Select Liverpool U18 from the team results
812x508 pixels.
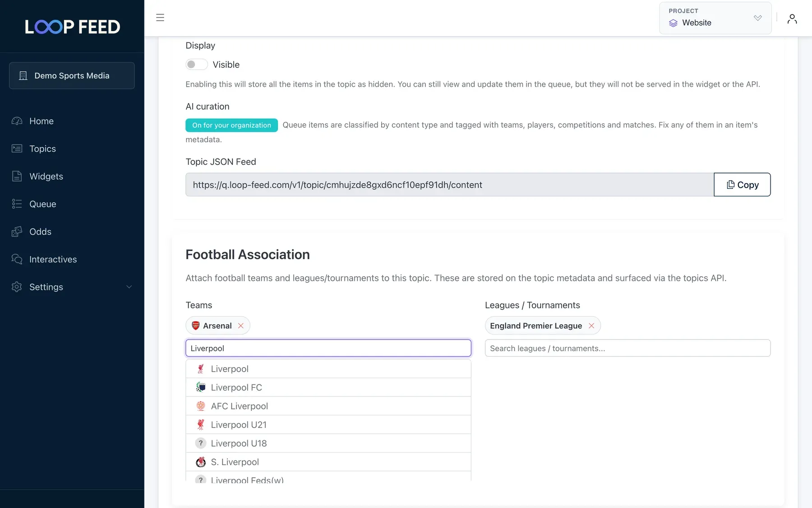click(328, 443)
